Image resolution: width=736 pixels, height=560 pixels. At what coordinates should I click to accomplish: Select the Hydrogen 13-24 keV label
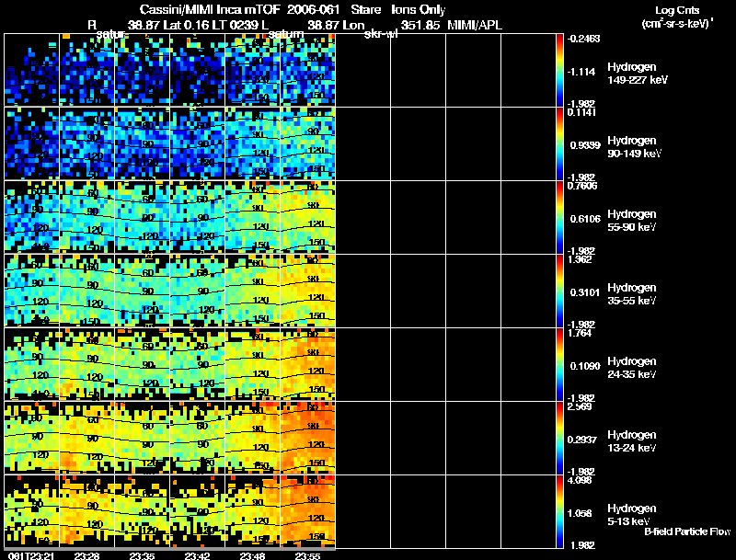click(x=632, y=440)
